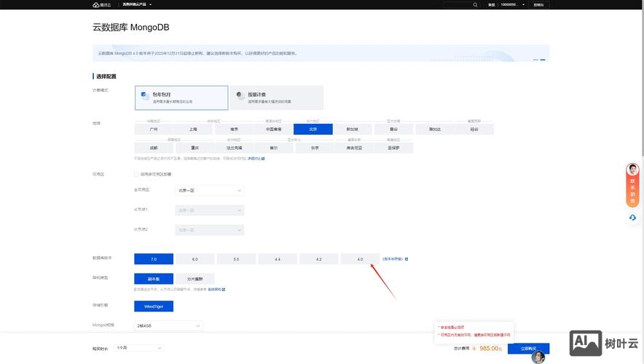Viewport: 644px width, 364px height.
Task: Click the yuan icon beside total fee
Action: [x=474, y=349]
